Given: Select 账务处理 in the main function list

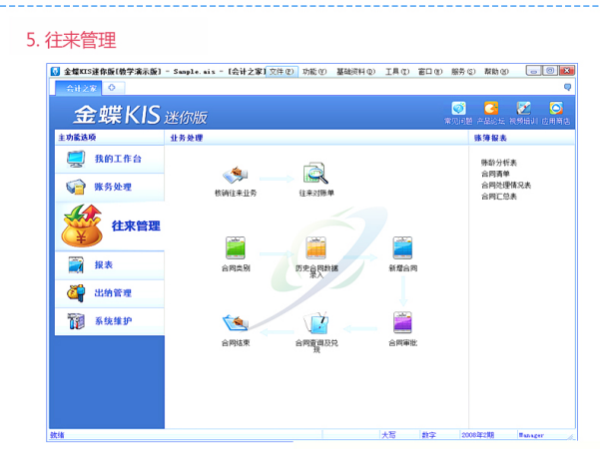Looking at the screenshot, I should pos(110,187).
